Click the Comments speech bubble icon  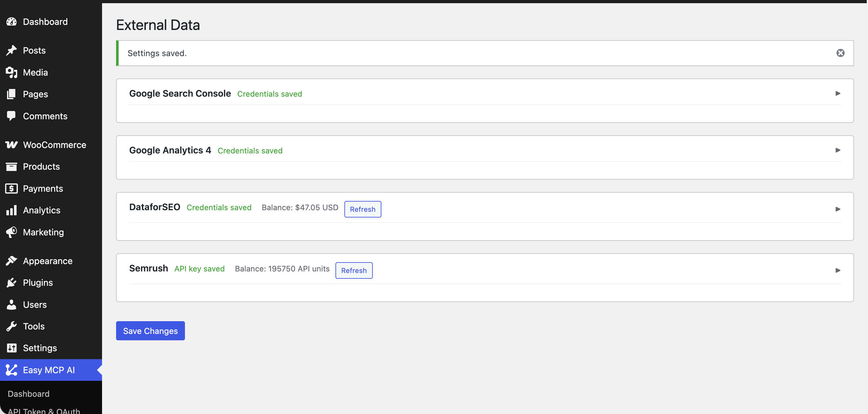pos(11,116)
